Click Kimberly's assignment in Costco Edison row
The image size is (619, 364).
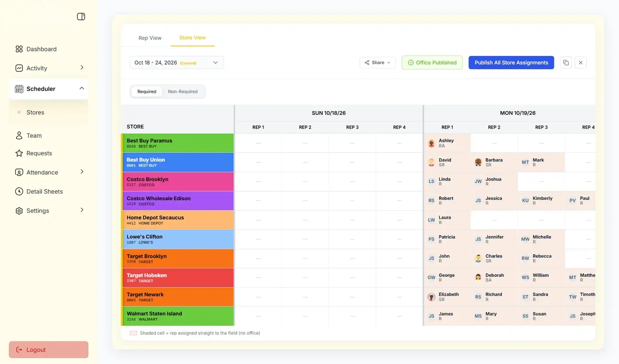click(541, 201)
